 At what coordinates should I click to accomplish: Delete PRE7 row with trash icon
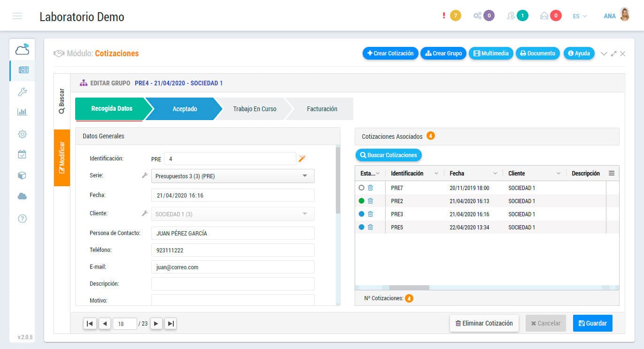coord(370,188)
